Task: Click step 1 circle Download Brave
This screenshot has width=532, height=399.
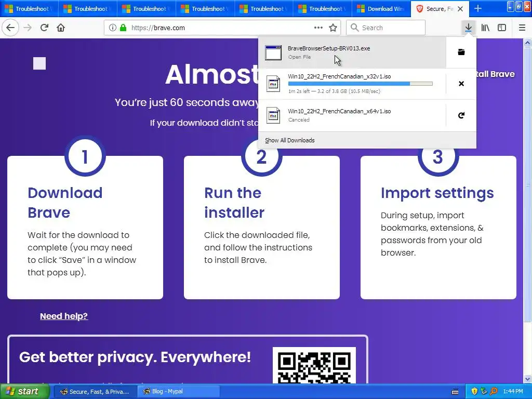Action: pos(85,156)
